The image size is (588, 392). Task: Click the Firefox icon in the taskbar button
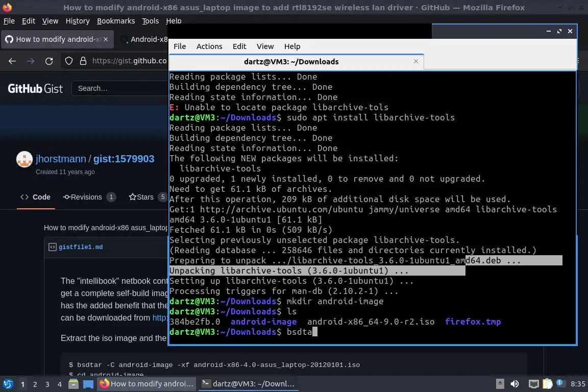(104, 383)
